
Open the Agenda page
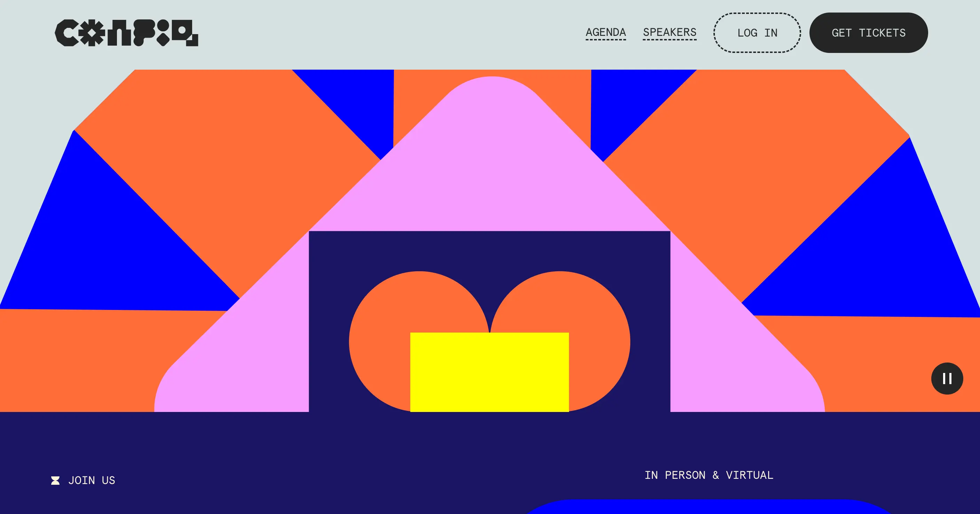pos(606,32)
